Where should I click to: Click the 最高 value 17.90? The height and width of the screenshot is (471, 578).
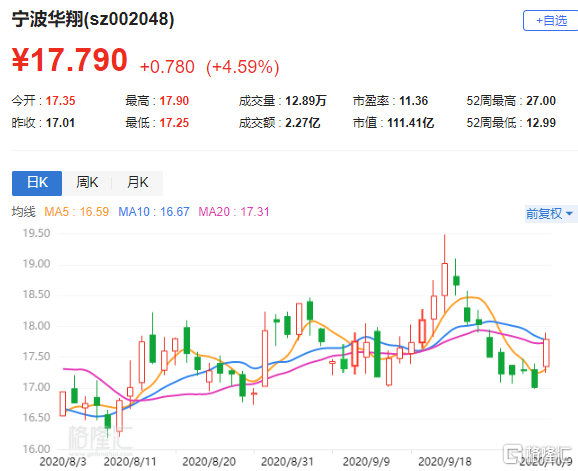[x=174, y=101]
